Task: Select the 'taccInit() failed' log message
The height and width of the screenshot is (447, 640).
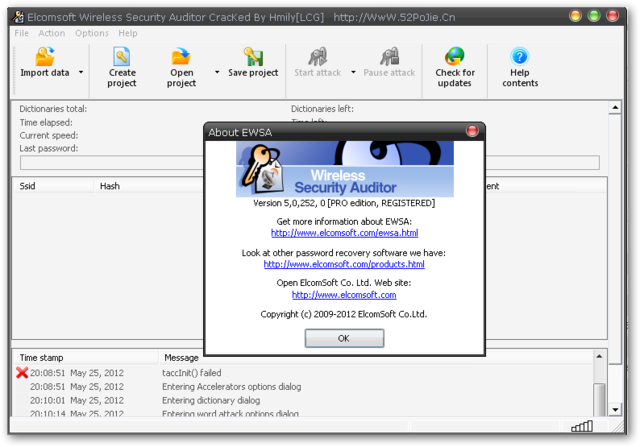Action: tap(191, 373)
